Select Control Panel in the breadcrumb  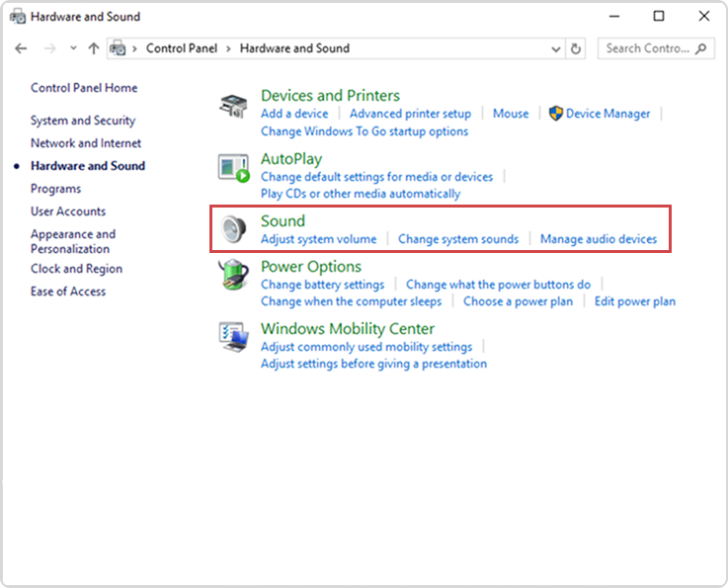point(182,48)
